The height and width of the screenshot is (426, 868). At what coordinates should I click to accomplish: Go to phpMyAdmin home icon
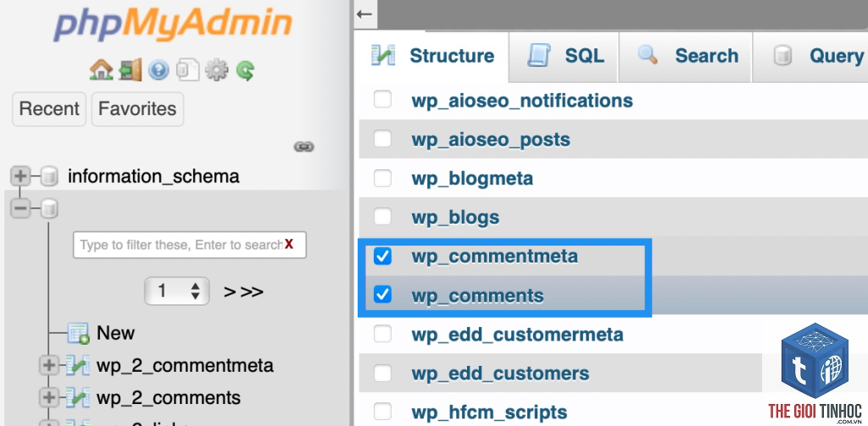[x=101, y=69]
